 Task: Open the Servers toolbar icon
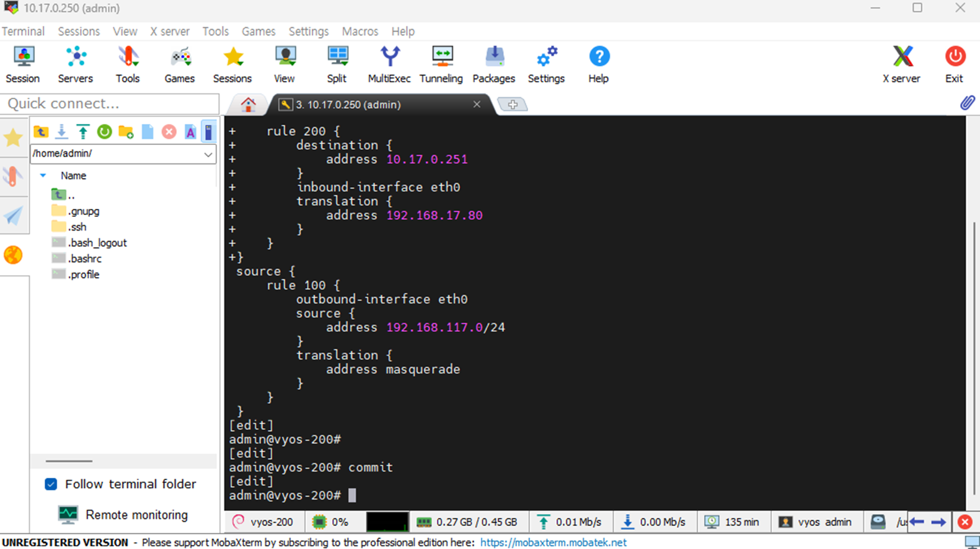coord(76,64)
